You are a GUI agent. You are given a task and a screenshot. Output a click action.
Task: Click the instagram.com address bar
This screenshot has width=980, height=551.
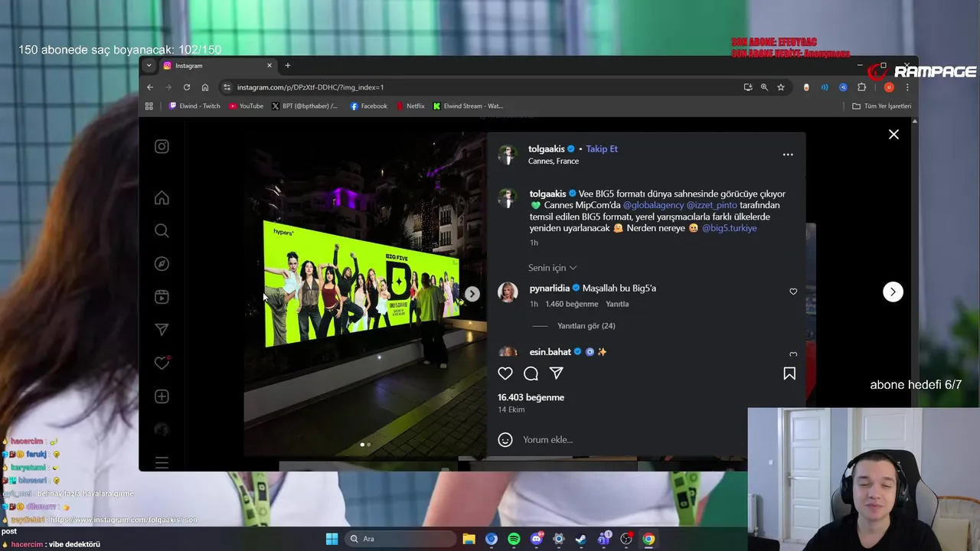pos(482,87)
